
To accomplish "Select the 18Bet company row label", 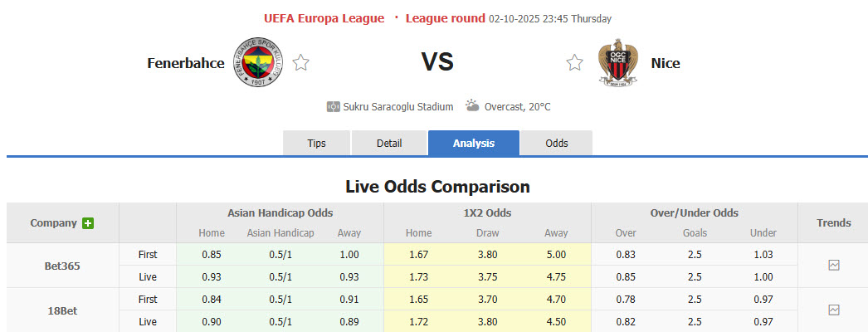I will click(62, 310).
